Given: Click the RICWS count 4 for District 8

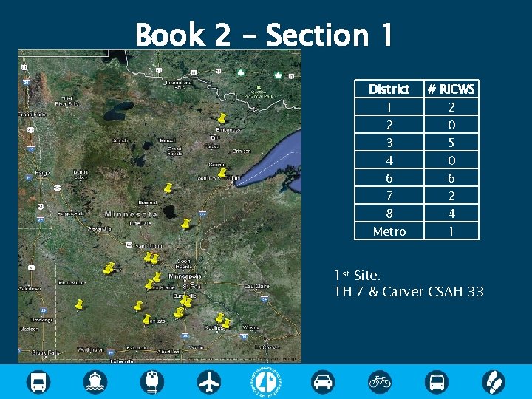Looking at the screenshot, I should click(451, 214).
